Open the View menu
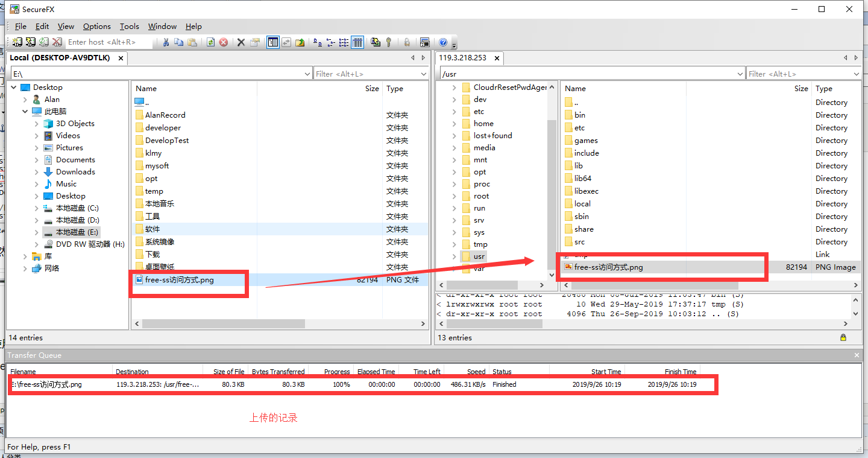The height and width of the screenshot is (458, 868). tap(66, 27)
